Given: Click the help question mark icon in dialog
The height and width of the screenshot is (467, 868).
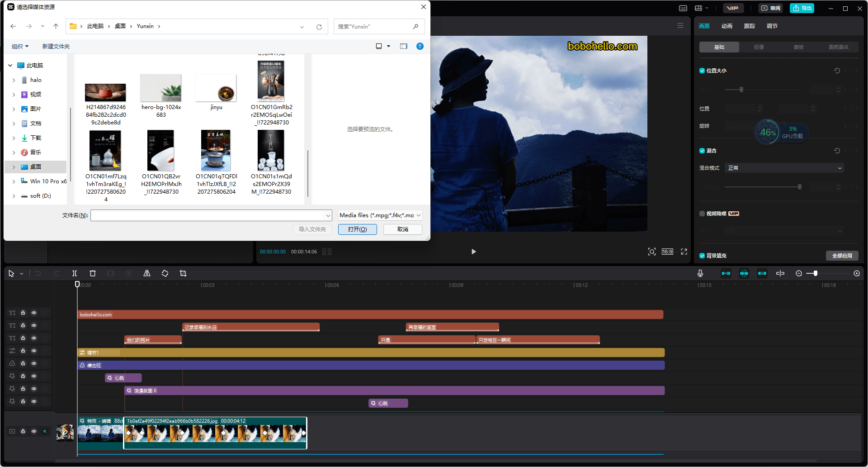Looking at the screenshot, I should pyautogui.click(x=420, y=46).
